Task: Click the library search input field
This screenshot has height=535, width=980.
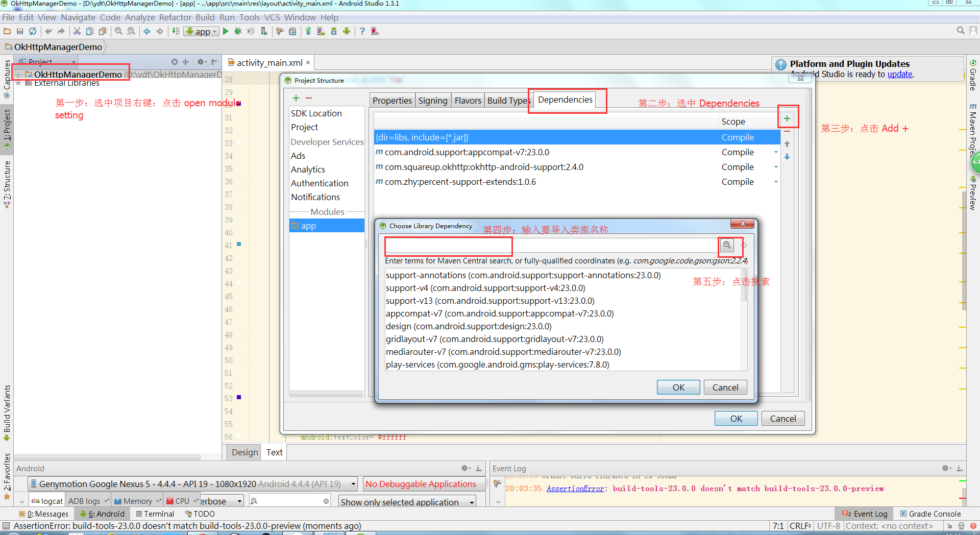Action: [x=551, y=246]
